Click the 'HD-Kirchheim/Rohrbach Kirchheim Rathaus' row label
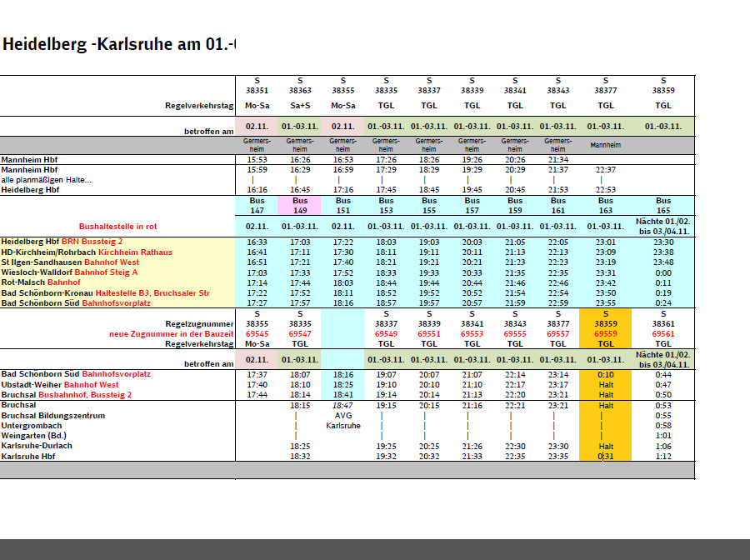Screen dimensions: 750x560 point(87,252)
